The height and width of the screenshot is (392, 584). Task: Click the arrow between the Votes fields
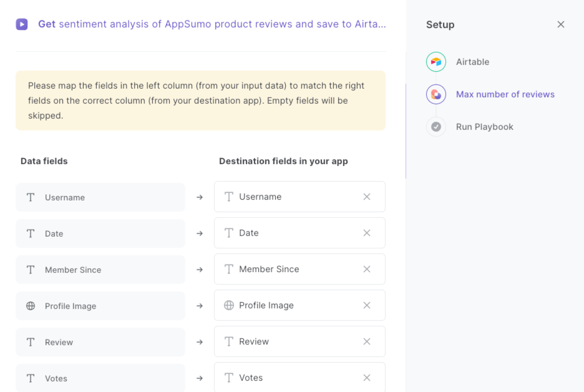(200, 378)
